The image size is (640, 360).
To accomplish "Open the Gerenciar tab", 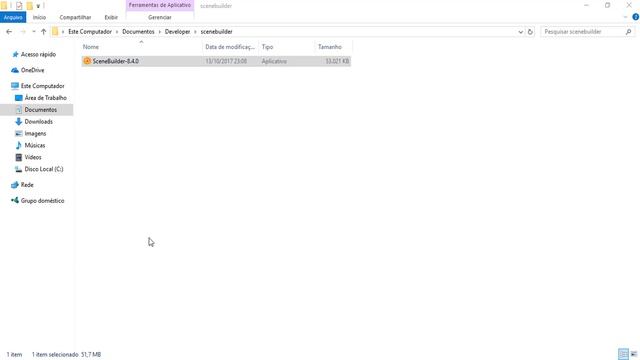I will point(160,17).
